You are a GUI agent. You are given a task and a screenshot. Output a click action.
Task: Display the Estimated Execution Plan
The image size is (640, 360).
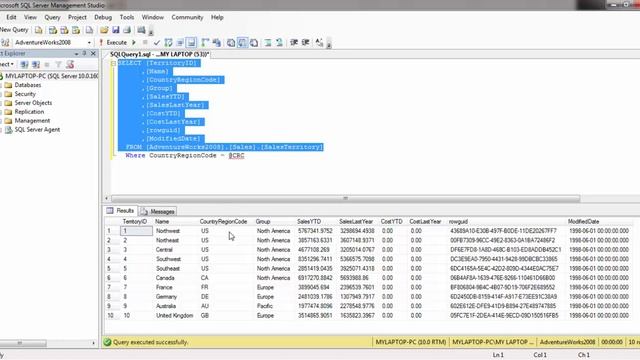168,42
